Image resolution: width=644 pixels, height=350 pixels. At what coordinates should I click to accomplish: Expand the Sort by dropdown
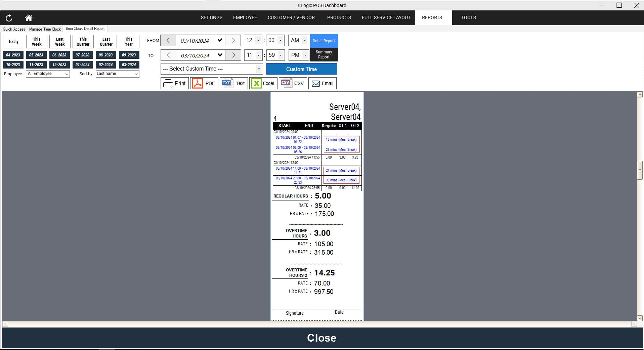point(117,74)
